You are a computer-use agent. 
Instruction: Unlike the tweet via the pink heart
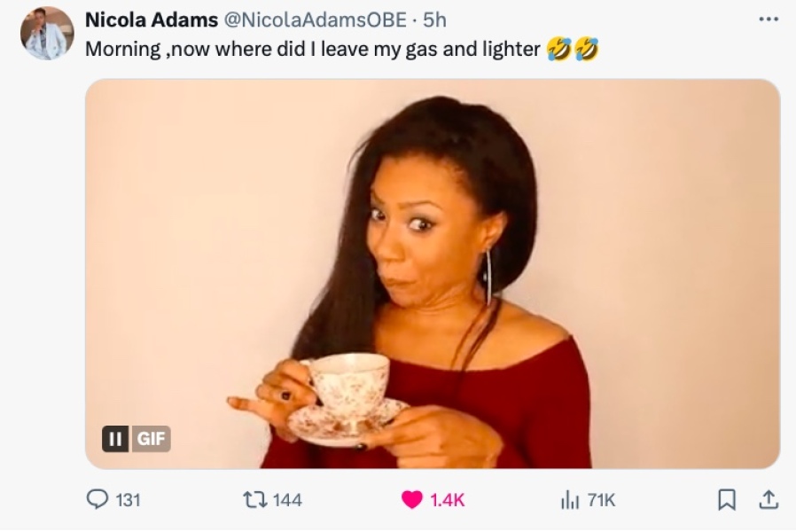(x=411, y=500)
